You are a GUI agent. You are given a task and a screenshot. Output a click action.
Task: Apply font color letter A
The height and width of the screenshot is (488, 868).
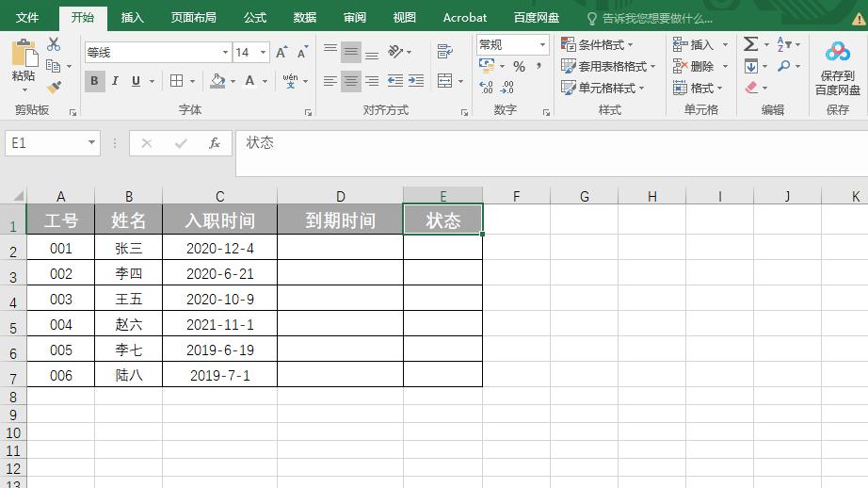tap(249, 81)
